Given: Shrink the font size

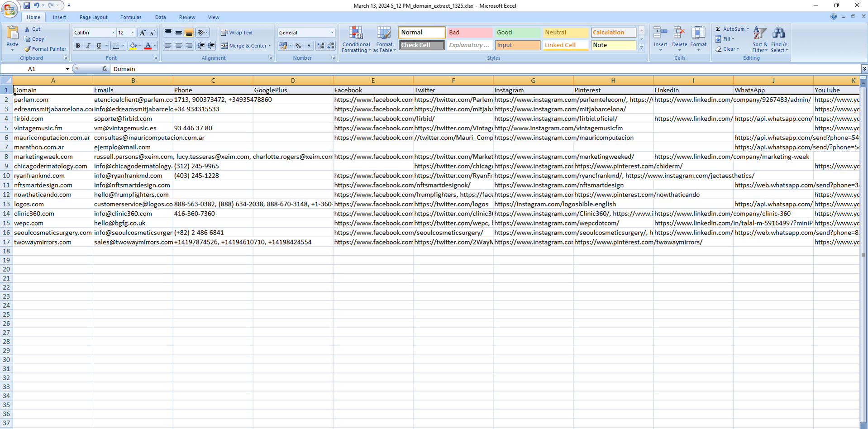Looking at the screenshot, I should tap(153, 33).
